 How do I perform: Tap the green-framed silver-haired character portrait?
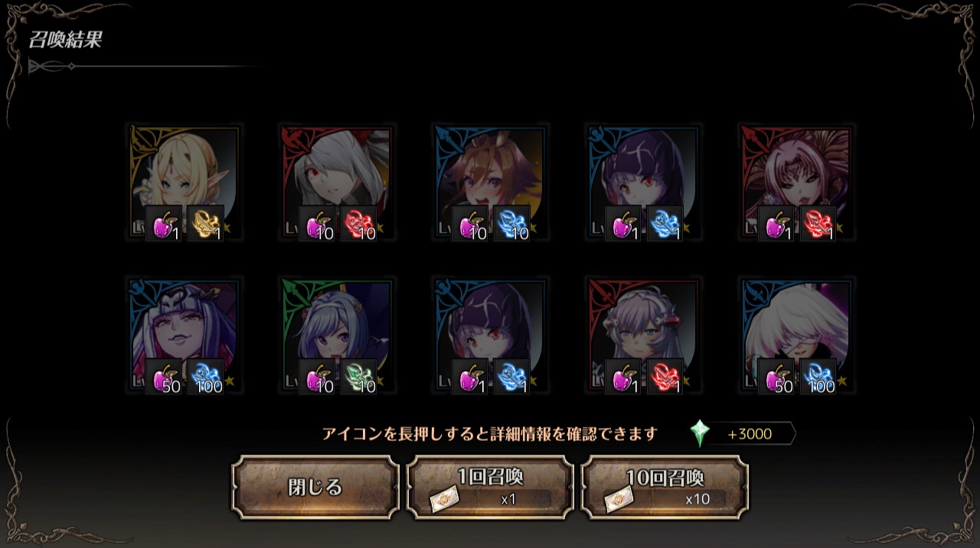coord(338,335)
